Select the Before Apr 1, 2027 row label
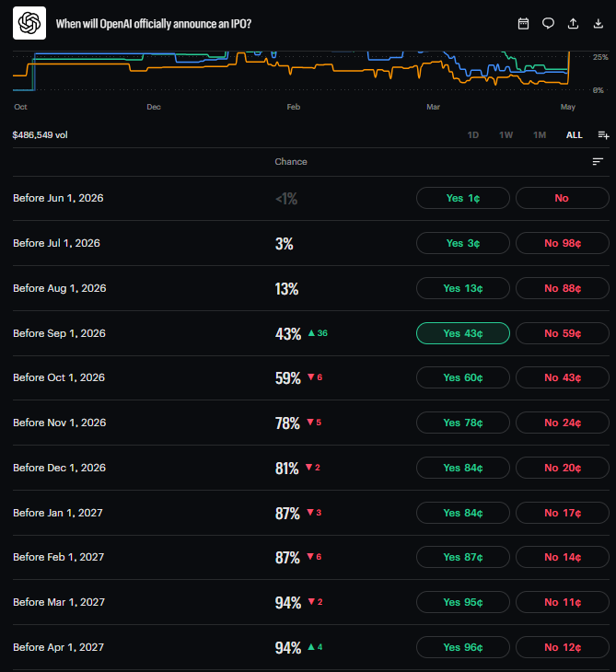 (x=58, y=647)
